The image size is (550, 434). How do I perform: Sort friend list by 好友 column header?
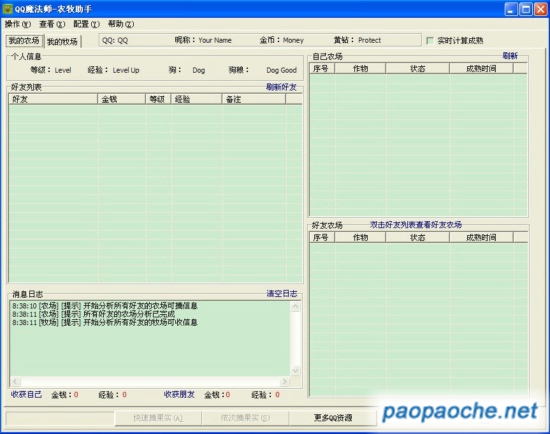point(53,99)
